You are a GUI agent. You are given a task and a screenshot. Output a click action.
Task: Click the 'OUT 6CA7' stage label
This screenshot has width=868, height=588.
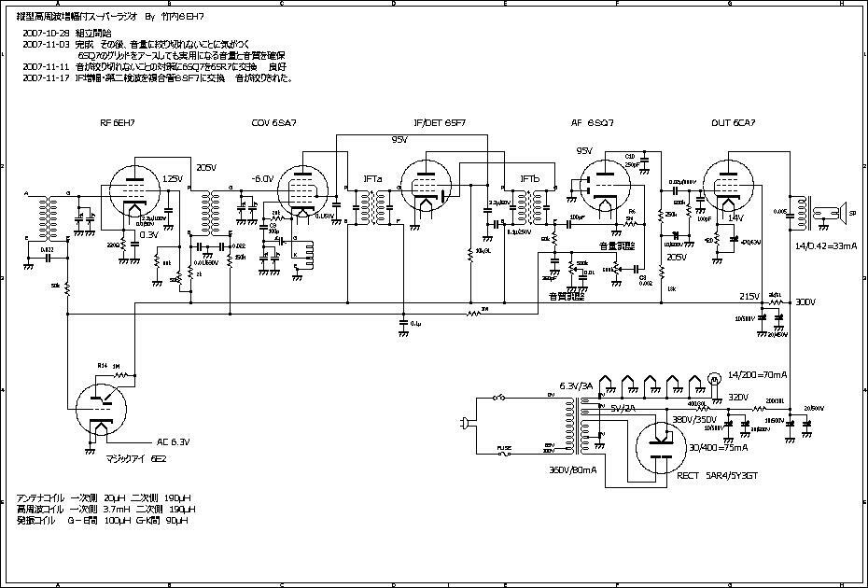733,123
